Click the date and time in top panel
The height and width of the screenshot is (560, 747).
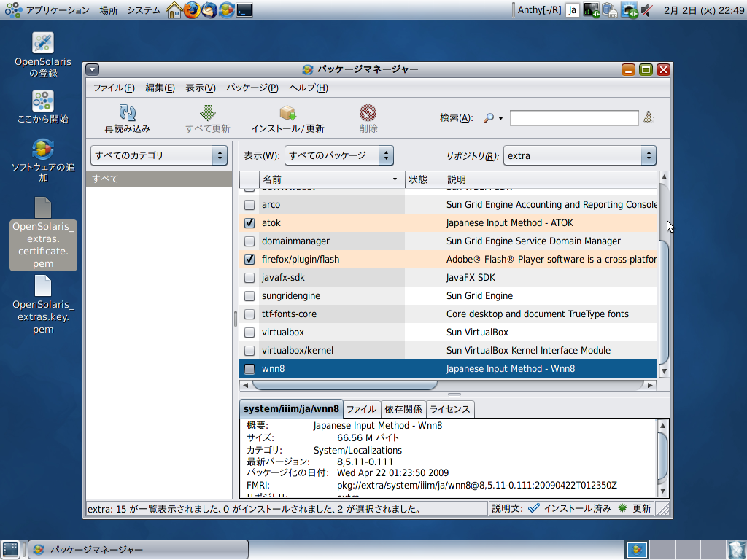pos(704,10)
